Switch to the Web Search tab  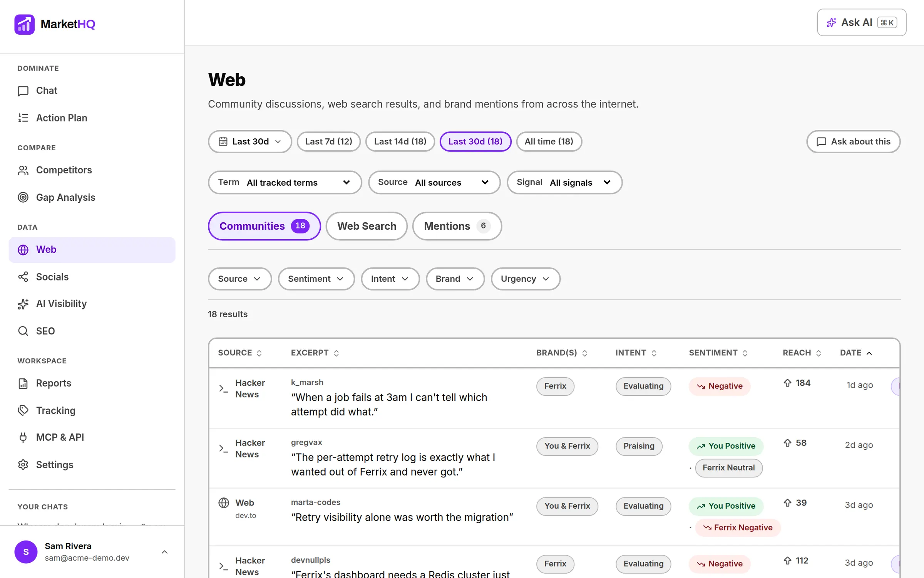click(367, 226)
